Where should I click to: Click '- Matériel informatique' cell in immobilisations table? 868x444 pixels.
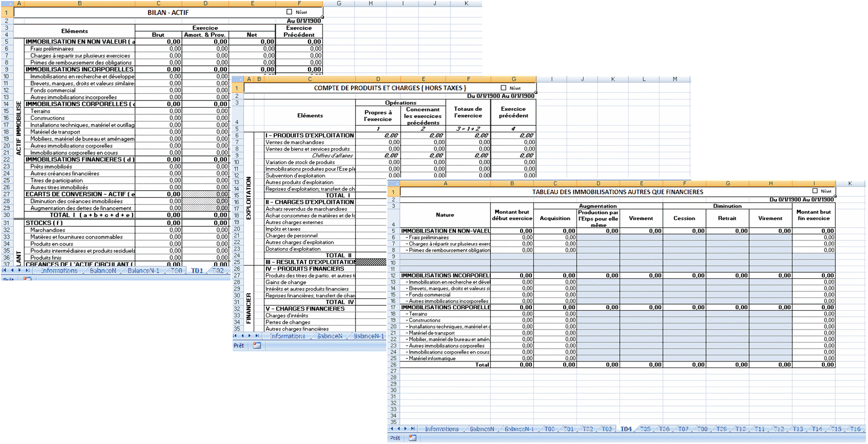pos(445,358)
